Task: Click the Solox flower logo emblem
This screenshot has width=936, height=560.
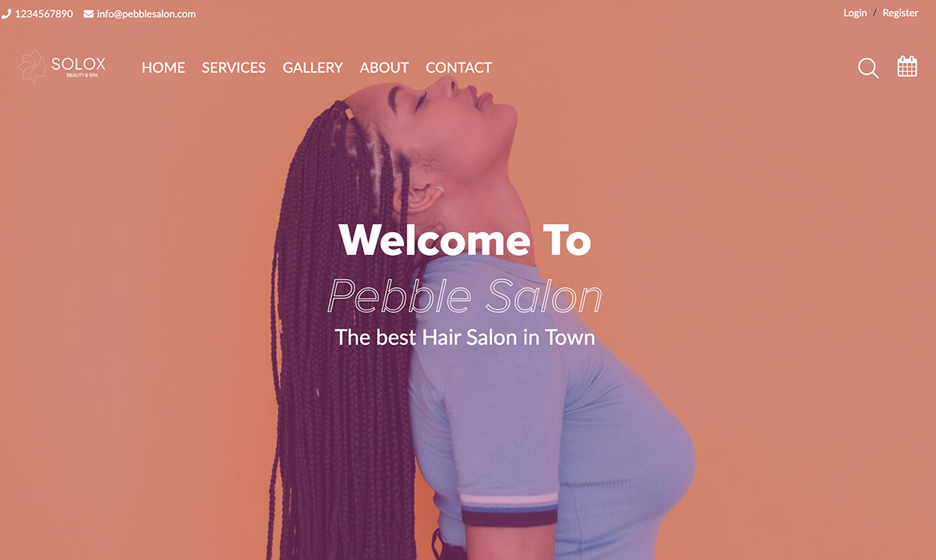Action: click(32, 67)
